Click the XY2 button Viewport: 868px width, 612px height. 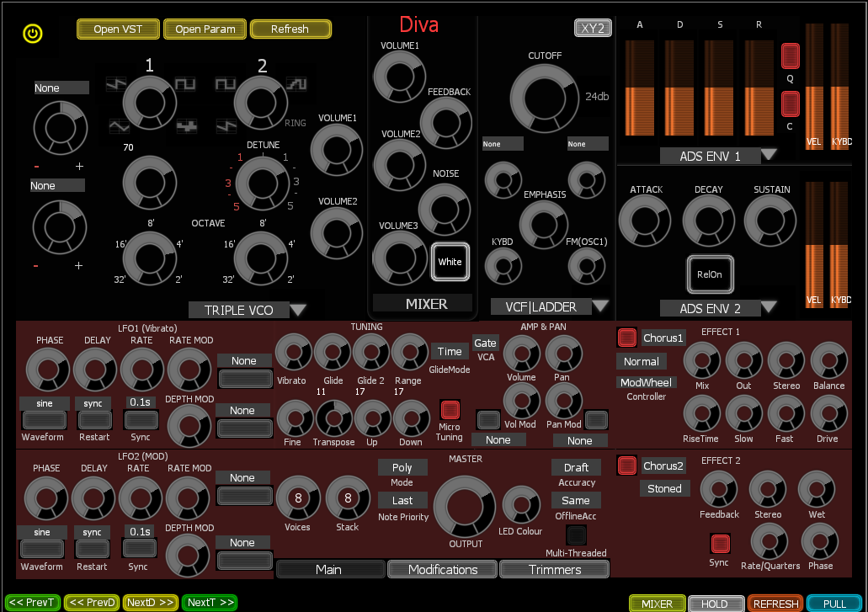click(593, 29)
